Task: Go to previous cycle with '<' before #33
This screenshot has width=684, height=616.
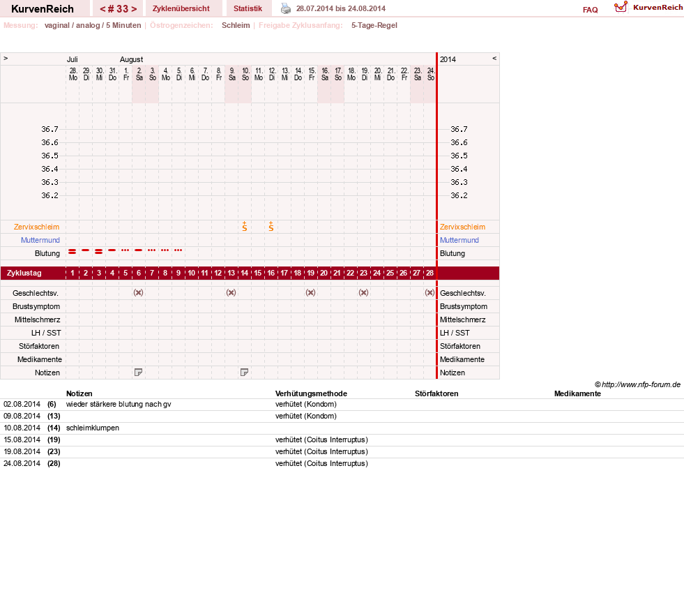Action: coord(102,9)
